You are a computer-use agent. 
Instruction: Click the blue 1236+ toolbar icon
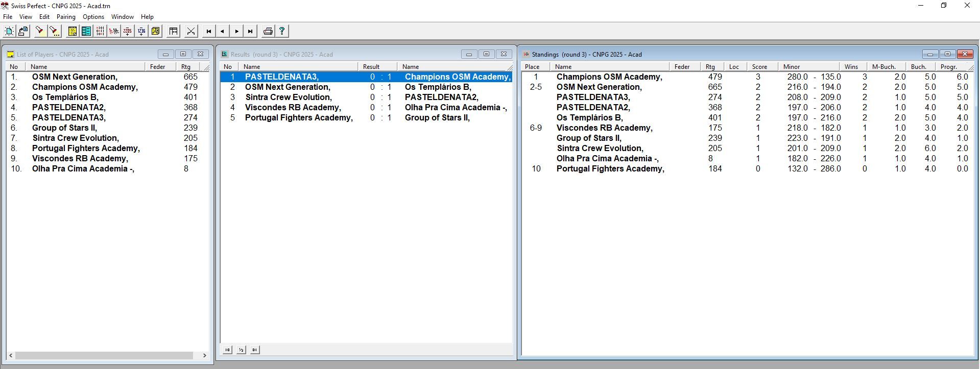pos(141,31)
